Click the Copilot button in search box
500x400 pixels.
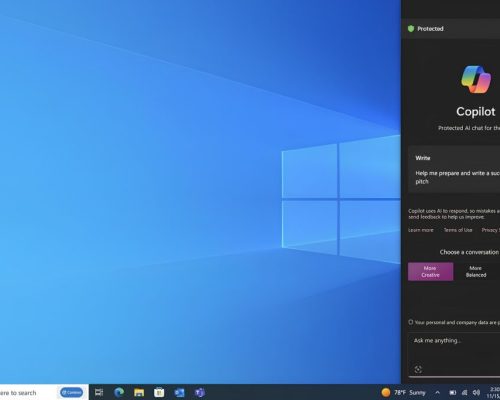[x=72, y=392]
